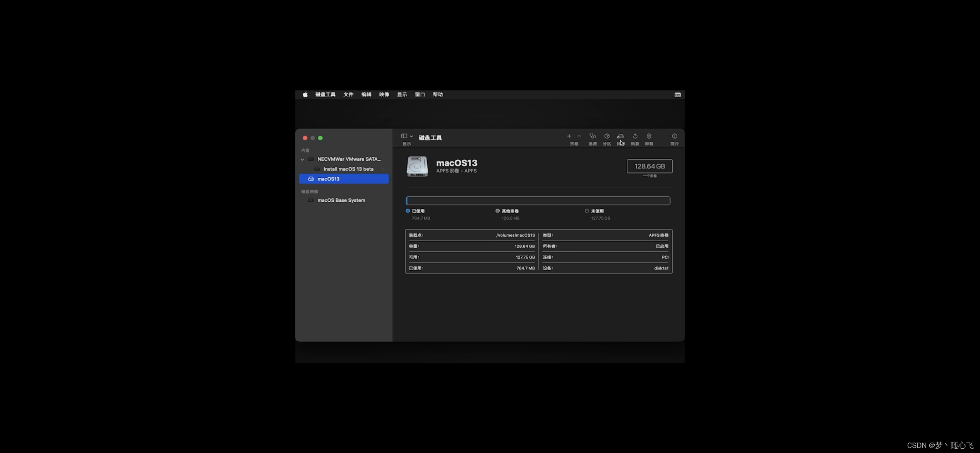
Task: Run First Aid (急救) stethoscope icon
Action: [x=593, y=136]
